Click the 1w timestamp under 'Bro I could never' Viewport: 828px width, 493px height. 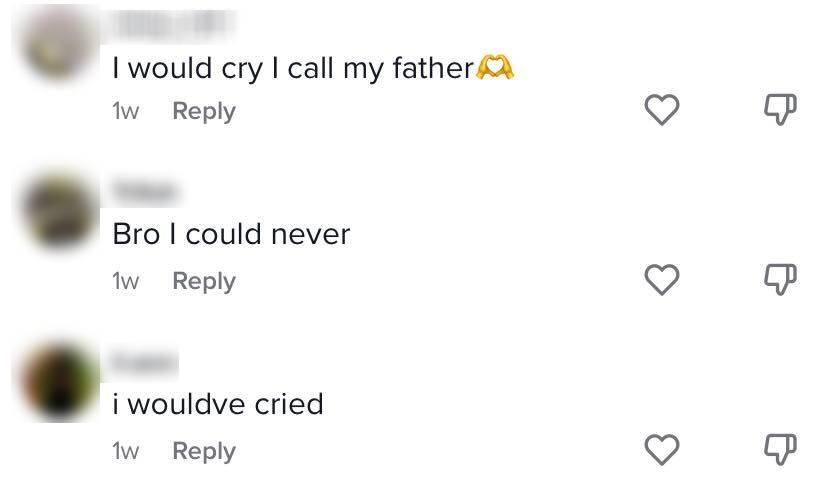[125, 281]
